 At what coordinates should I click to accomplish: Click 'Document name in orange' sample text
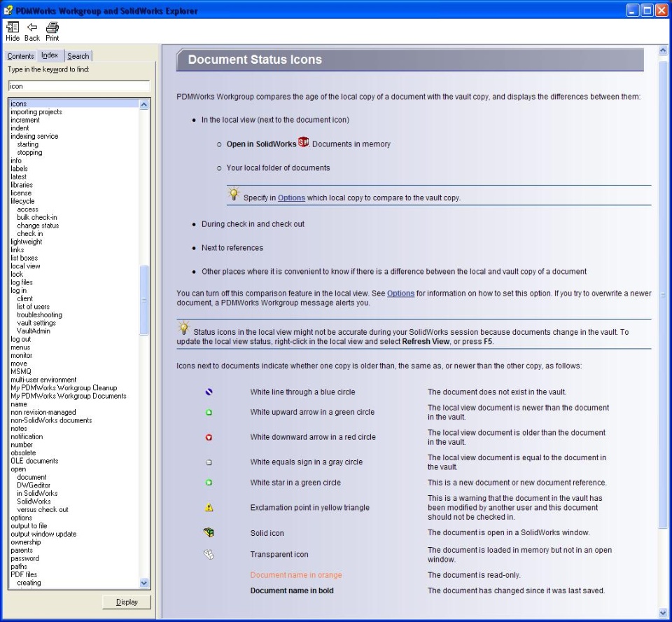click(x=296, y=575)
